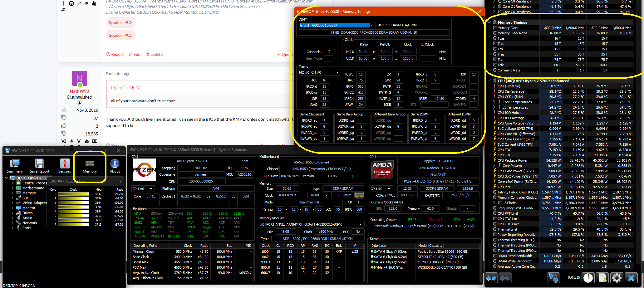Screen dimensions: 644x288
Task: Select Monitor in the device tree
Action: pos(29,208)
